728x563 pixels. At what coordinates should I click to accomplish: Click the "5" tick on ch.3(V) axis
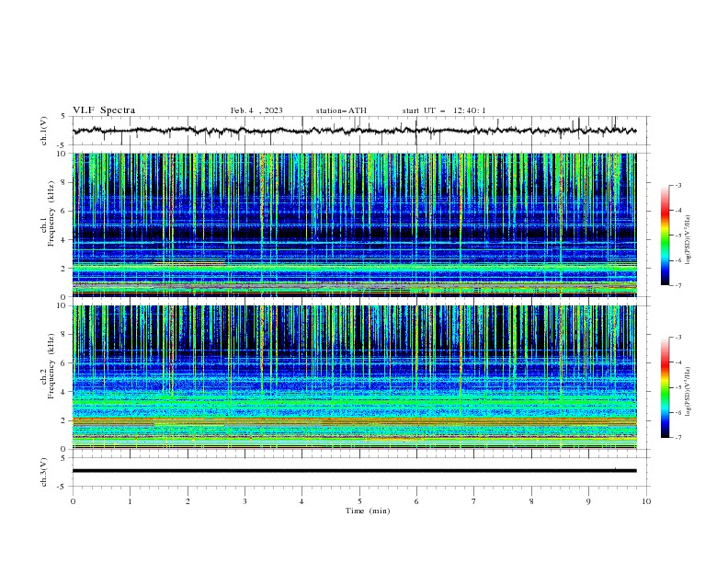click(63, 458)
